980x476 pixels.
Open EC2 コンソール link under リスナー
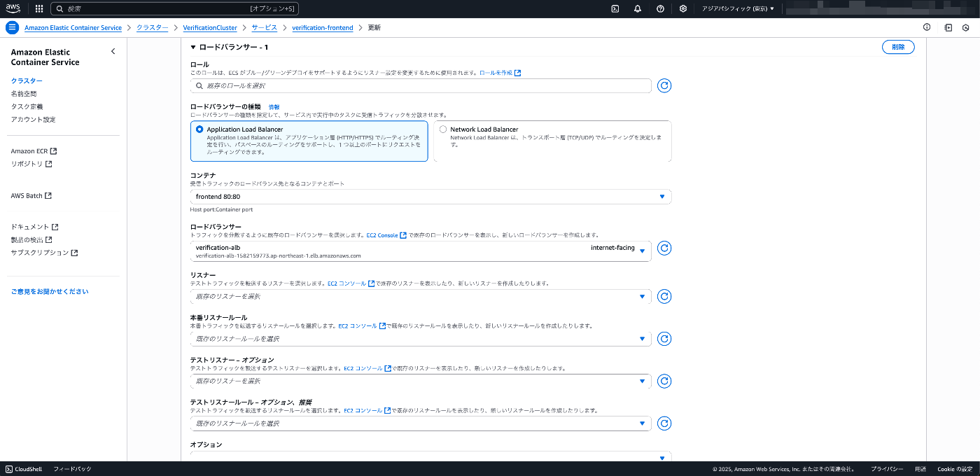[351, 283]
